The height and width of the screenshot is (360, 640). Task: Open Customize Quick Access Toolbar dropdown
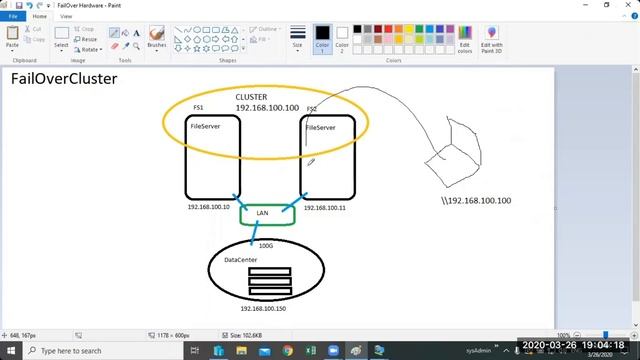(48, 6)
